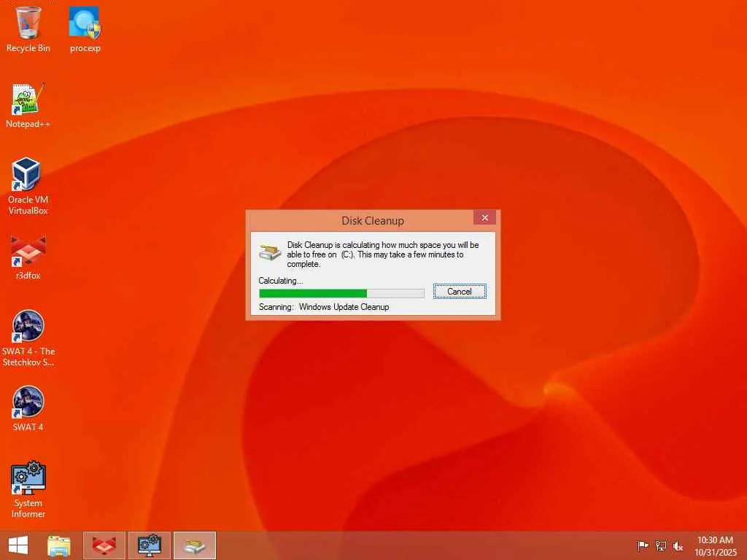
Task: Click the Disk Cleanup taskbar button
Action: (195, 545)
